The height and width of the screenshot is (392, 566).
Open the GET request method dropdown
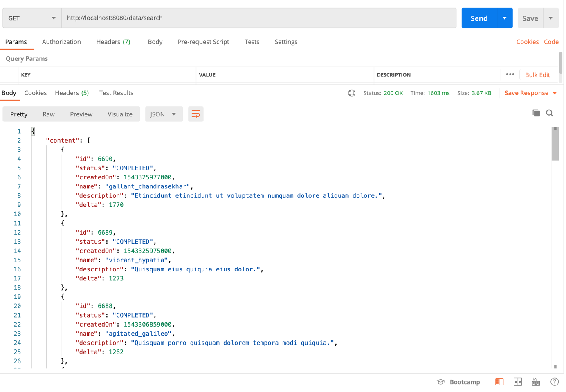click(x=31, y=18)
